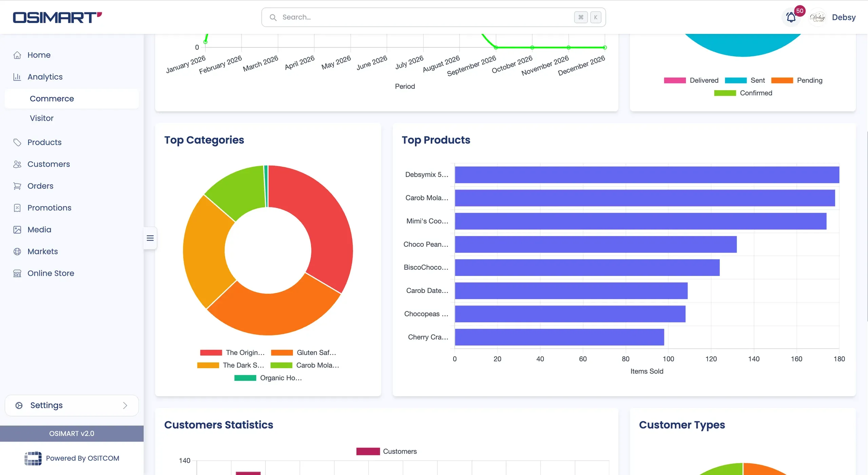
Task: Click the Customers people icon
Action: (17, 164)
